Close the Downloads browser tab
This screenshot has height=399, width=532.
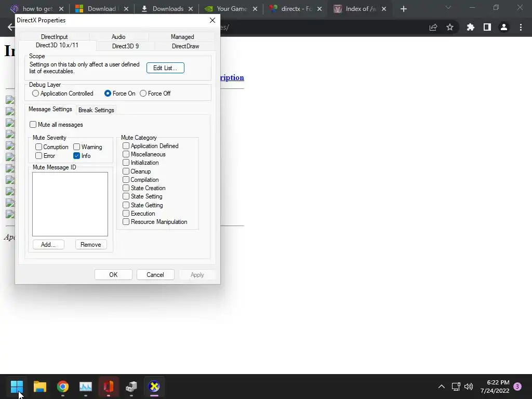[191, 9]
